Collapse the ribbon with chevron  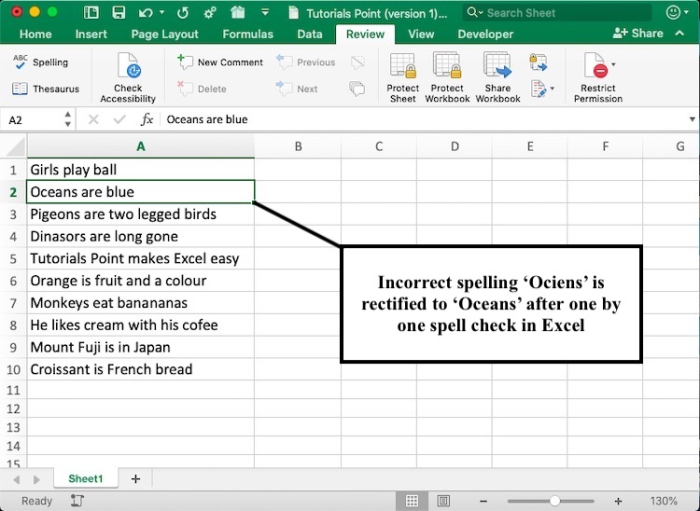(x=679, y=33)
